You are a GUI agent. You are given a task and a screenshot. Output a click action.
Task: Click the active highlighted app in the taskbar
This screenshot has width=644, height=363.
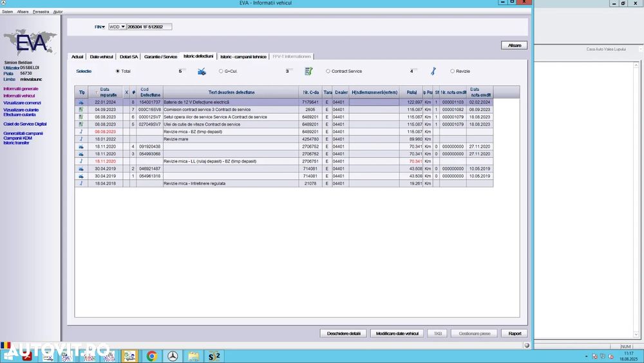[x=130, y=356]
